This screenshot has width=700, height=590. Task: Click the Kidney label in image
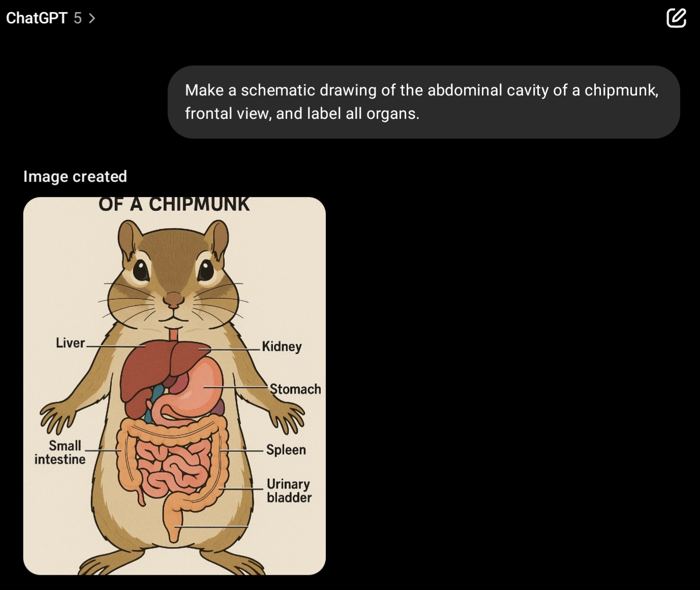[x=282, y=347]
